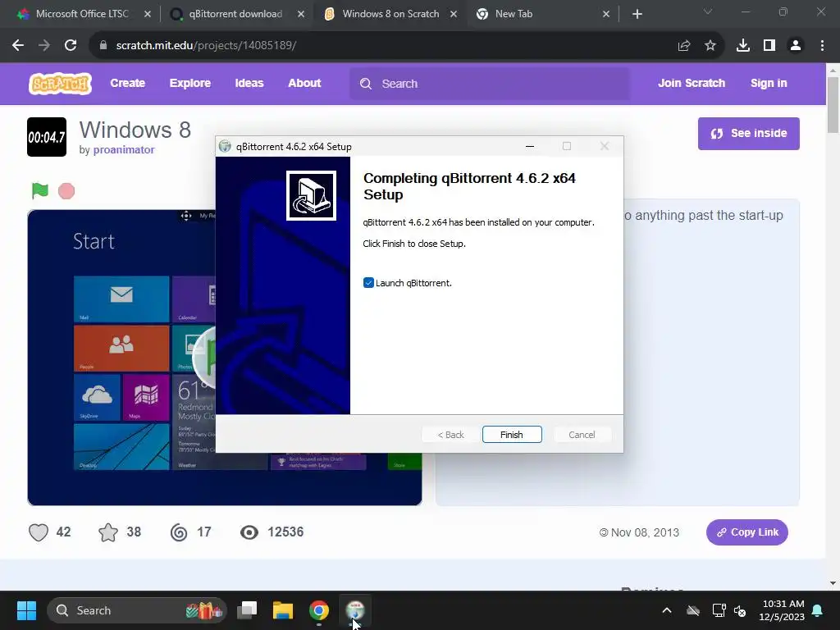This screenshot has width=840, height=630.
Task: Click the page vertical scrollbar thumb
Action: pyautogui.click(x=833, y=104)
